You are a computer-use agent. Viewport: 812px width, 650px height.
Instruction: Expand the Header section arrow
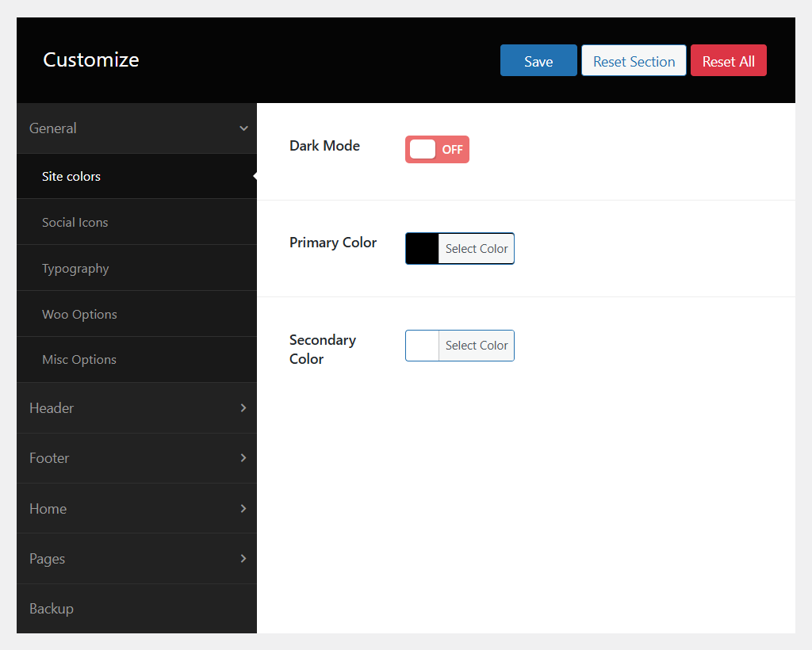[243, 408]
